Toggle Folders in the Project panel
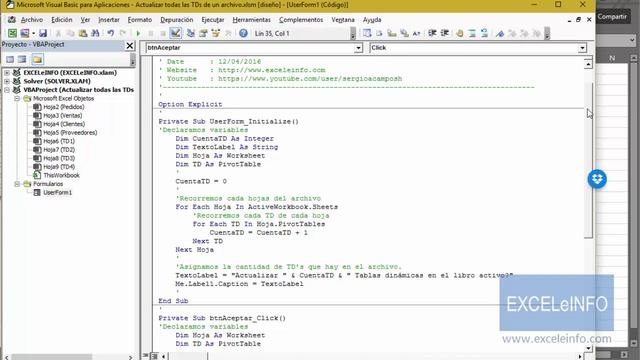 (x=37, y=60)
